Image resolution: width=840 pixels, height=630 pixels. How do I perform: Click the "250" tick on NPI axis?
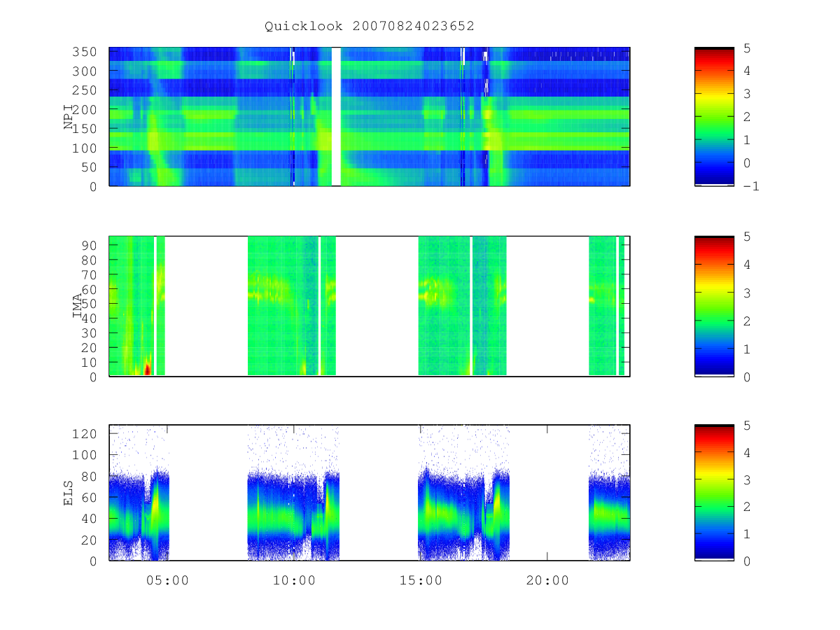pyautogui.click(x=85, y=90)
